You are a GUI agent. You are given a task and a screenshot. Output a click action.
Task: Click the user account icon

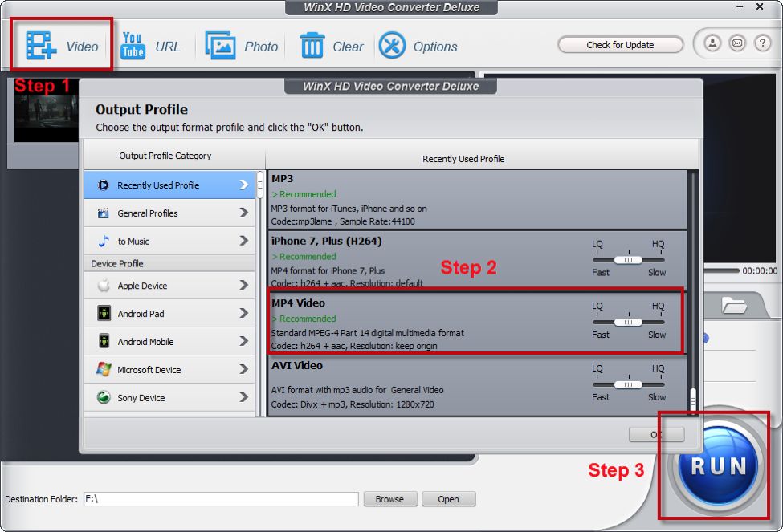coord(712,43)
